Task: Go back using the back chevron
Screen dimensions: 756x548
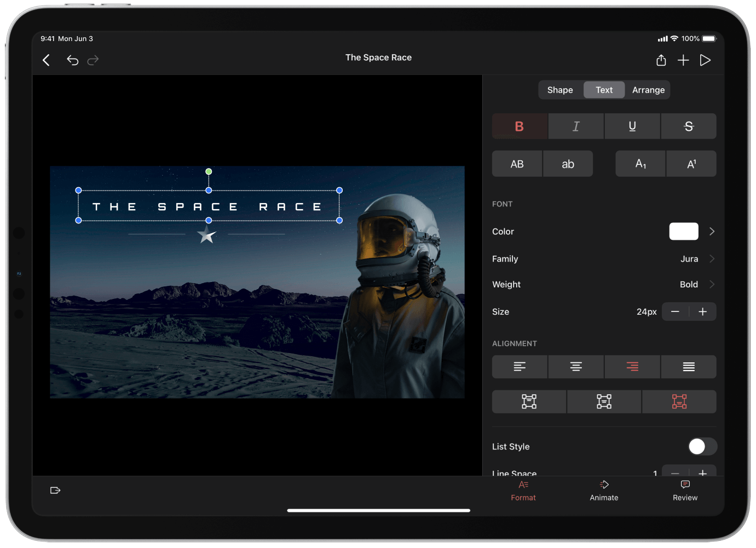Action: 47,60
